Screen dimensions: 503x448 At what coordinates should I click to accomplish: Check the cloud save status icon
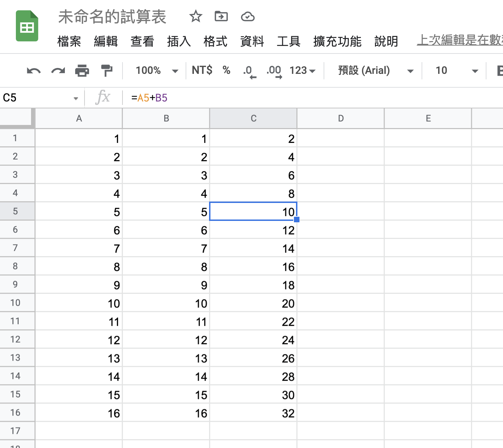pyautogui.click(x=247, y=17)
